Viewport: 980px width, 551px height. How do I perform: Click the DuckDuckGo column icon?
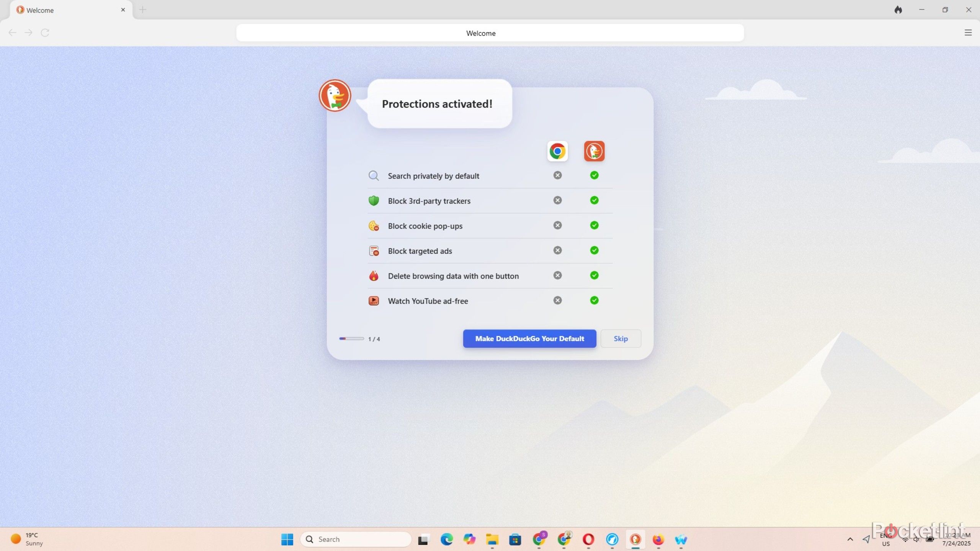pyautogui.click(x=594, y=151)
